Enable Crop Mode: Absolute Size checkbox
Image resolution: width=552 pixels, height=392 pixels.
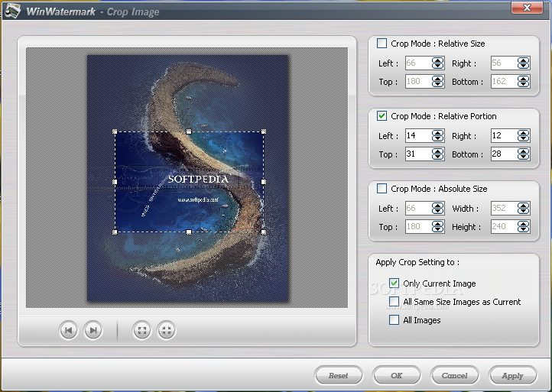coord(382,189)
